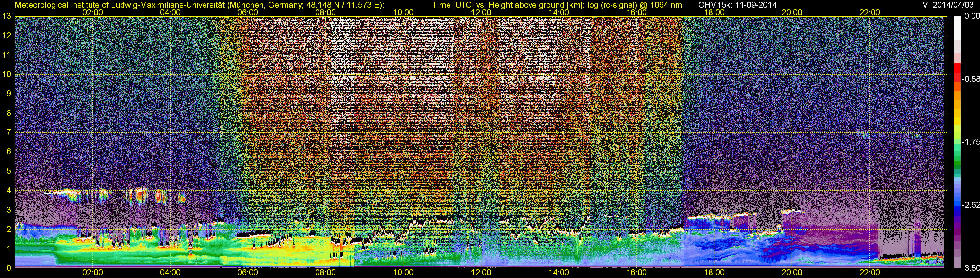Click the 14:00 label on the top time axis
The height and width of the screenshot is (278, 980).
tap(559, 12)
